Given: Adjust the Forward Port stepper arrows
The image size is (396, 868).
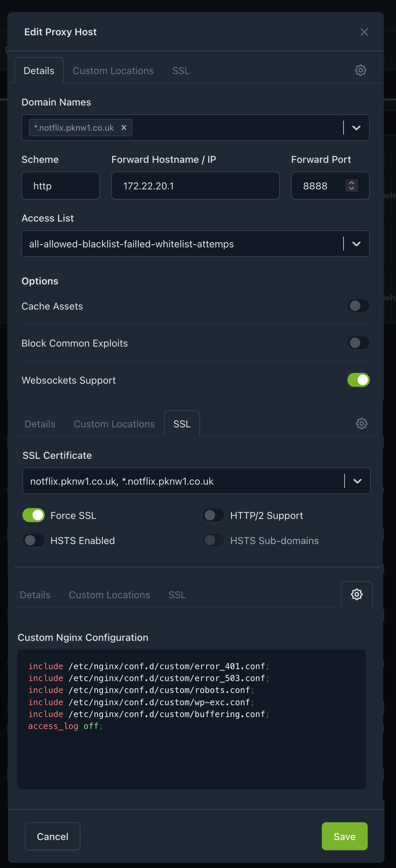Looking at the screenshot, I should click(351, 186).
